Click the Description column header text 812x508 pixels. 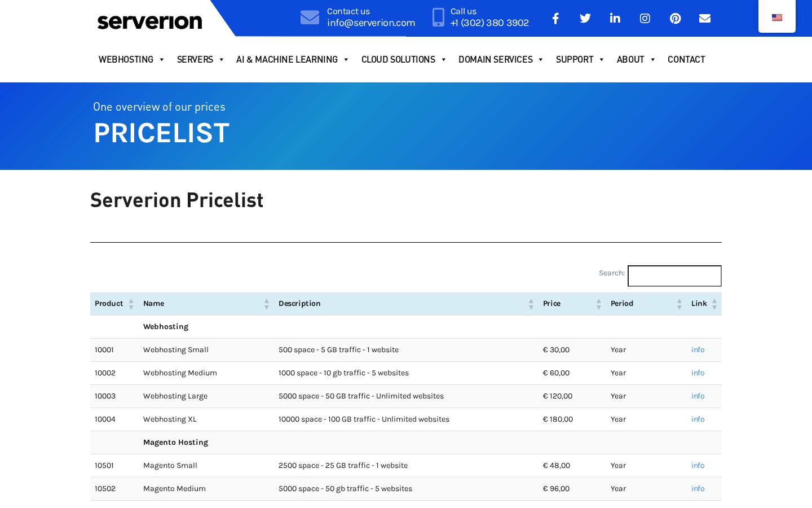299,304
